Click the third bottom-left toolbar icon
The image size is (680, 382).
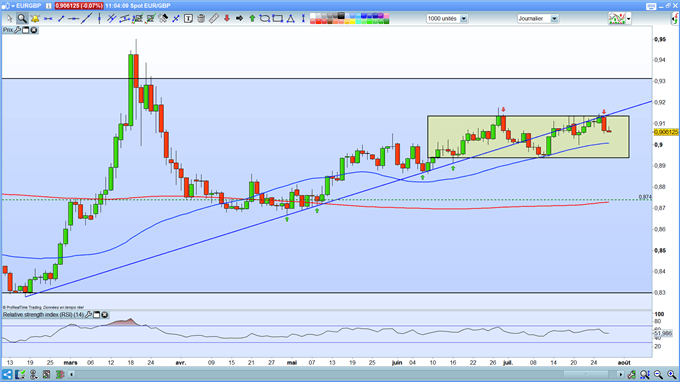coord(33,374)
